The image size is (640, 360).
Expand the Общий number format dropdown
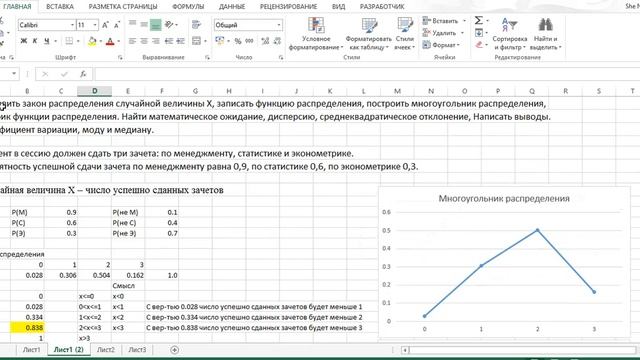click(x=279, y=25)
